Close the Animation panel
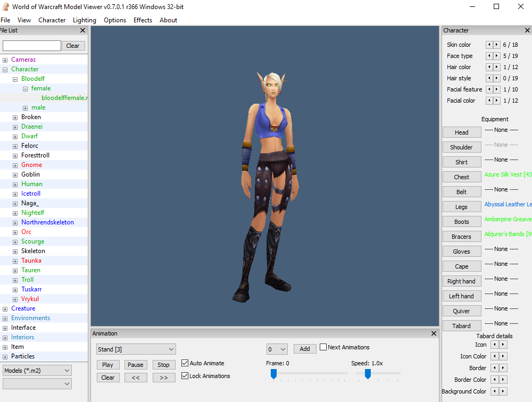This screenshot has width=532, height=402. click(434, 333)
